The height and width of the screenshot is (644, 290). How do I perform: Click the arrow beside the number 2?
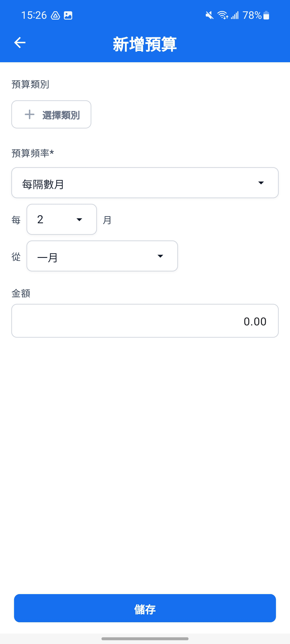(79, 220)
